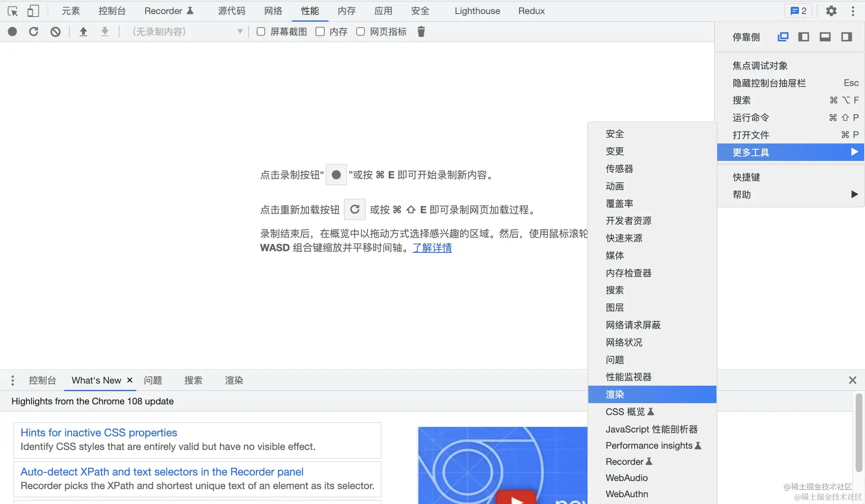Select 渲染 from the more tools menu
Screen dimensions: 865x504
click(615, 394)
